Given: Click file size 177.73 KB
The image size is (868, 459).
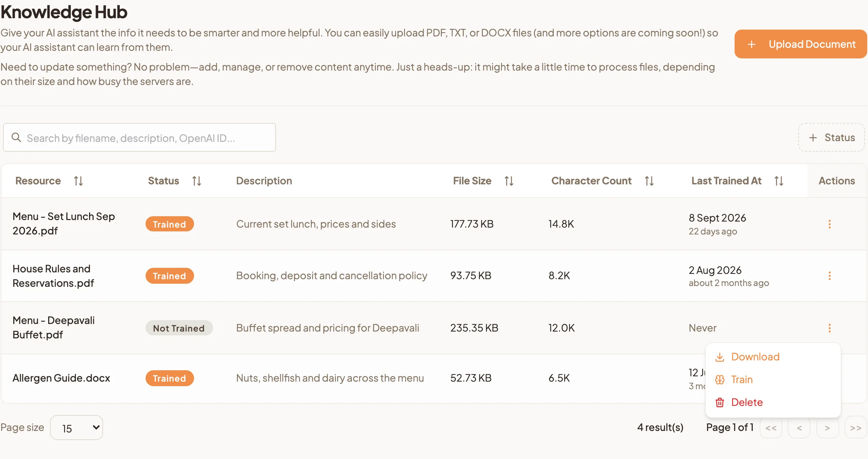Looking at the screenshot, I should (472, 224).
